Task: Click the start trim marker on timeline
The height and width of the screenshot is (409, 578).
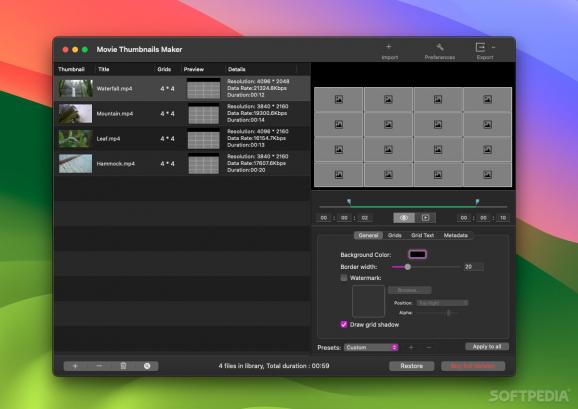Action: pyautogui.click(x=349, y=202)
